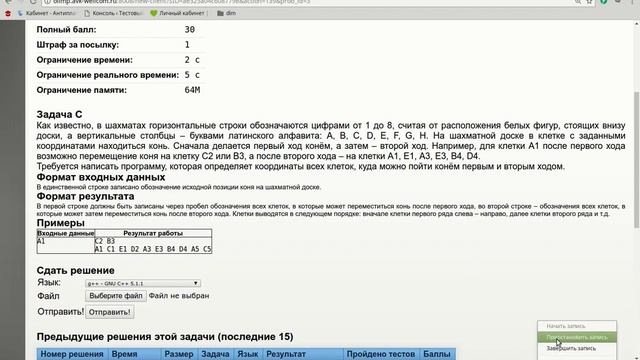Click the 'Размер' table column header
The image size is (640, 360).
pyautogui.click(x=179, y=354)
